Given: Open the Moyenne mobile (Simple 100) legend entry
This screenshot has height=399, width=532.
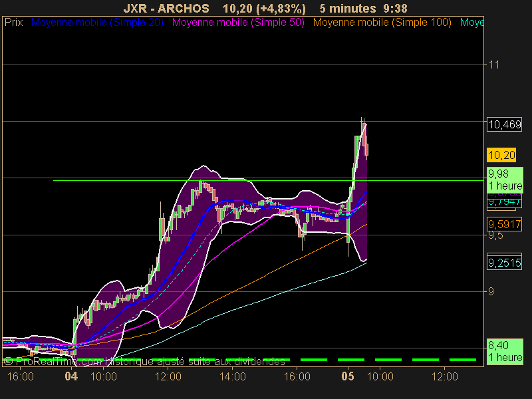Looking at the screenshot, I should 382,23.
